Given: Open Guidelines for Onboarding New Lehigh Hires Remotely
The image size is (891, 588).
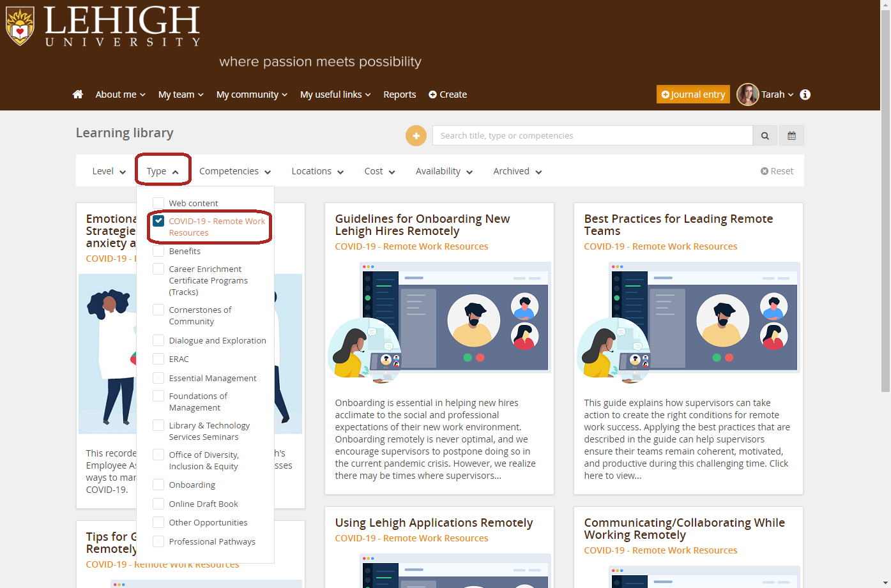Looking at the screenshot, I should pos(422,225).
